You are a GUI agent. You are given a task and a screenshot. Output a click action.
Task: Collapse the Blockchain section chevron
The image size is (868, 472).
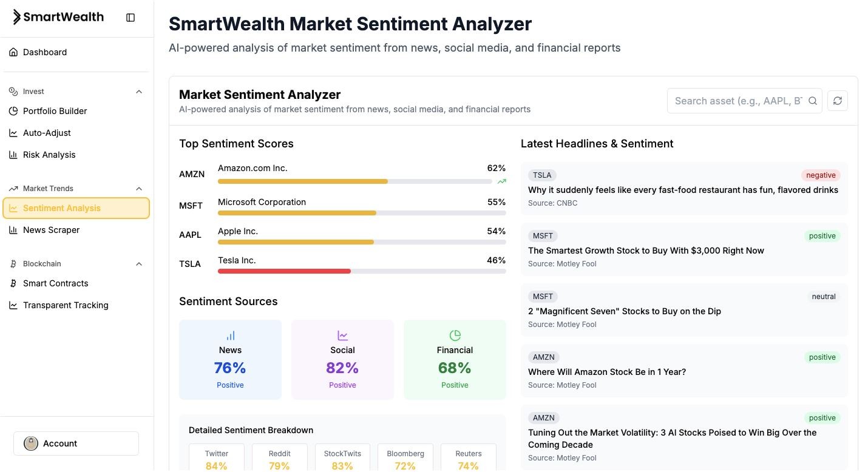[x=139, y=264]
